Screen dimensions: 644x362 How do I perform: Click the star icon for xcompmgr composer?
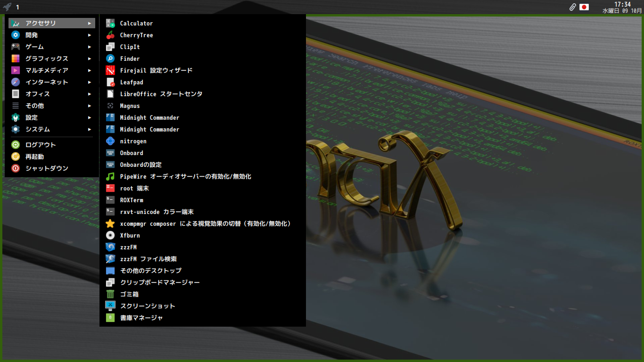[x=110, y=223]
